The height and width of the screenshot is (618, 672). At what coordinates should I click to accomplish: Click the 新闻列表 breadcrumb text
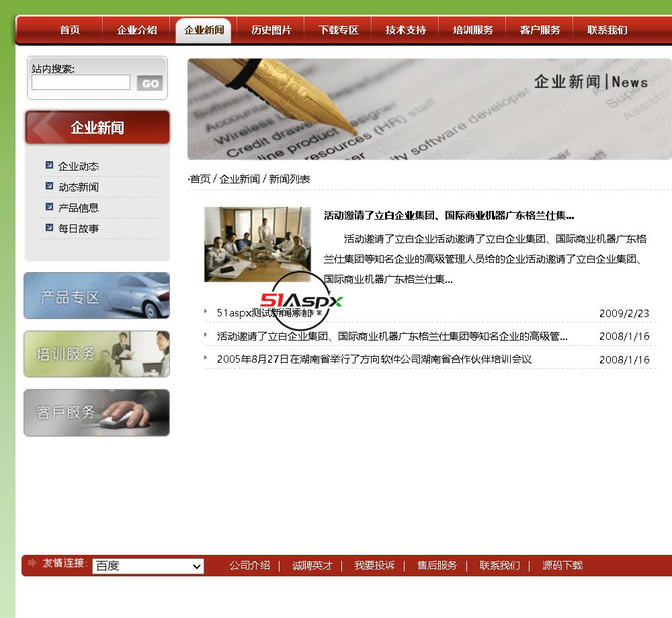click(x=289, y=179)
